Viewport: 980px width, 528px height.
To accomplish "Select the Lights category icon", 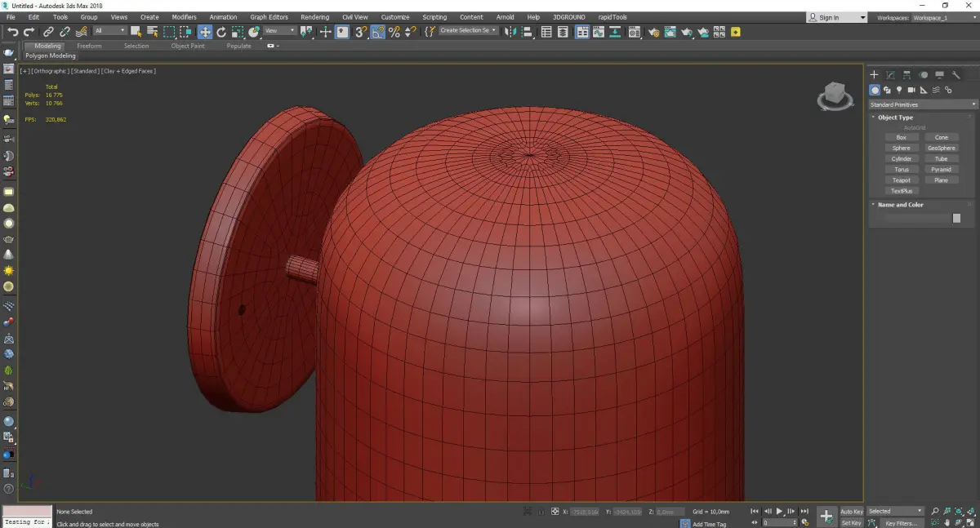I will point(899,90).
